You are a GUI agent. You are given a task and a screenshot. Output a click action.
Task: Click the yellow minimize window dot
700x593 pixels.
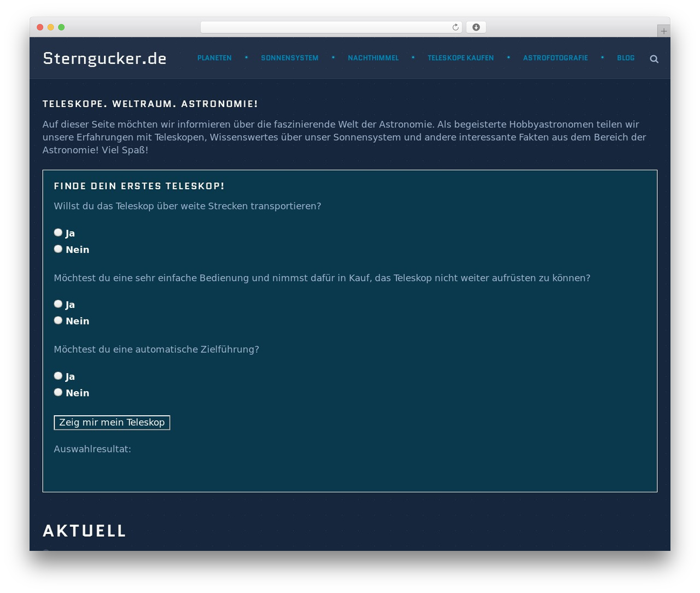tap(51, 27)
